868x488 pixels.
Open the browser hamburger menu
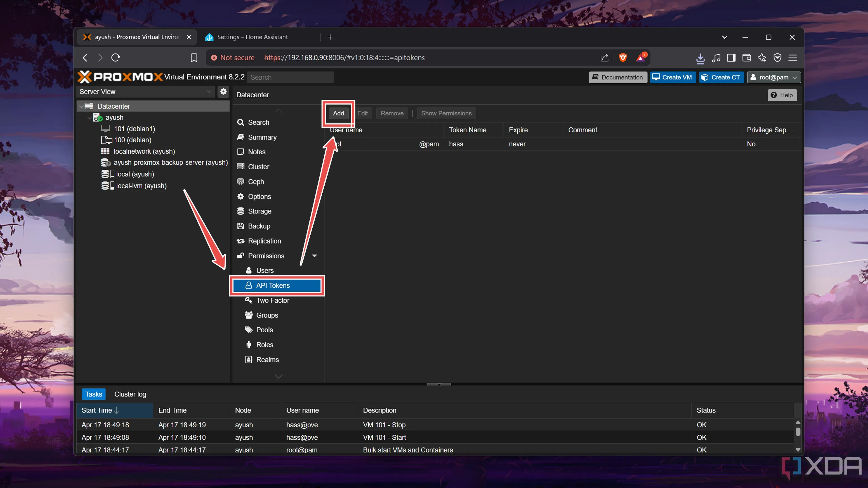[x=793, y=58]
